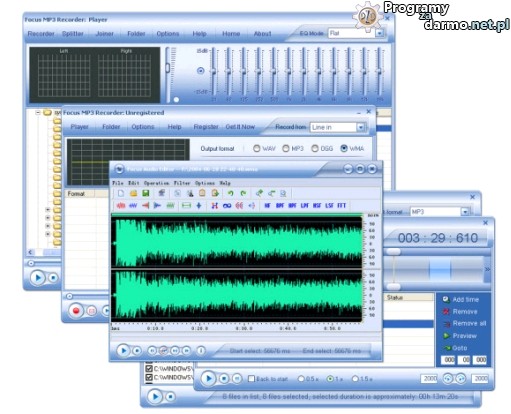Choose 0.5 x playback speed
The width and height of the screenshot is (511, 414).
point(301,379)
